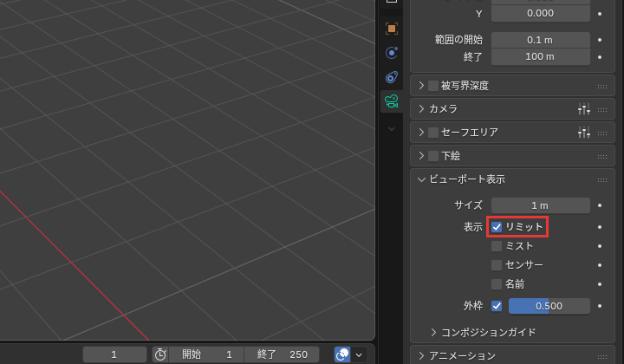
Task: Click the current frame field showing 1
Action: 114,354
